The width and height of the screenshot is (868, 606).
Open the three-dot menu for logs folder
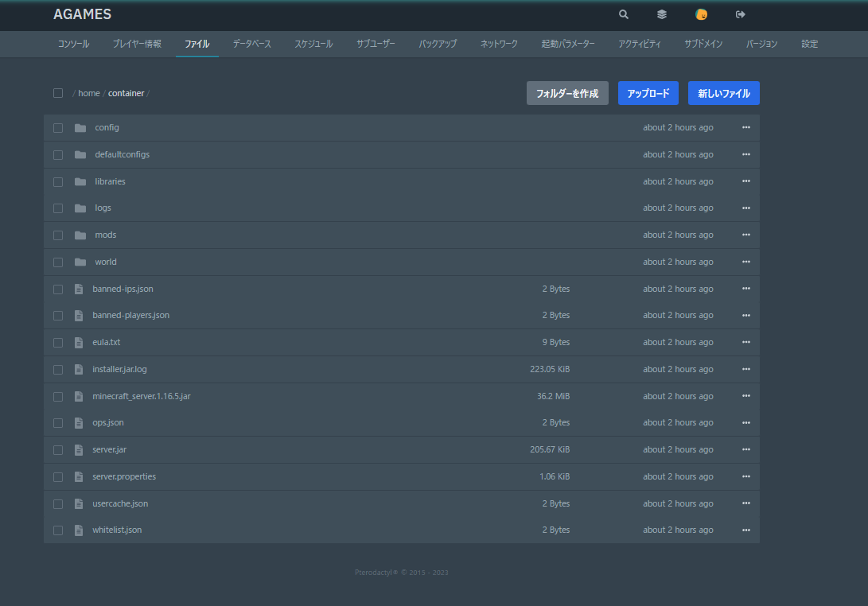coord(745,208)
